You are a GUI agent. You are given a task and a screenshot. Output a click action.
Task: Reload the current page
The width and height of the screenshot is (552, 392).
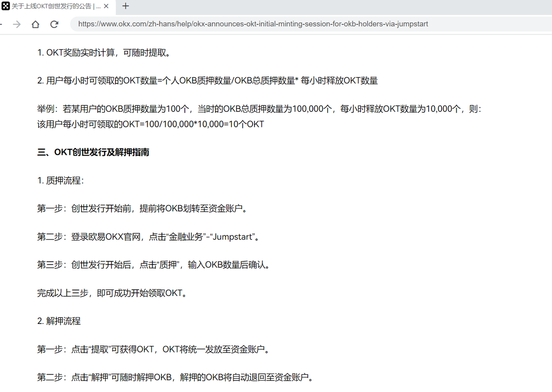pyautogui.click(x=54, y=24)
